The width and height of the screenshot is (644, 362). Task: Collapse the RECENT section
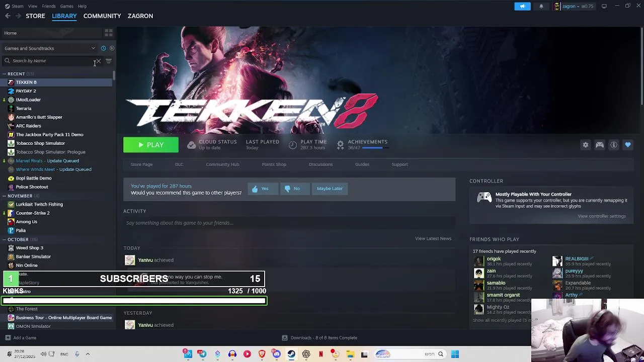click(x=19, y=74)
